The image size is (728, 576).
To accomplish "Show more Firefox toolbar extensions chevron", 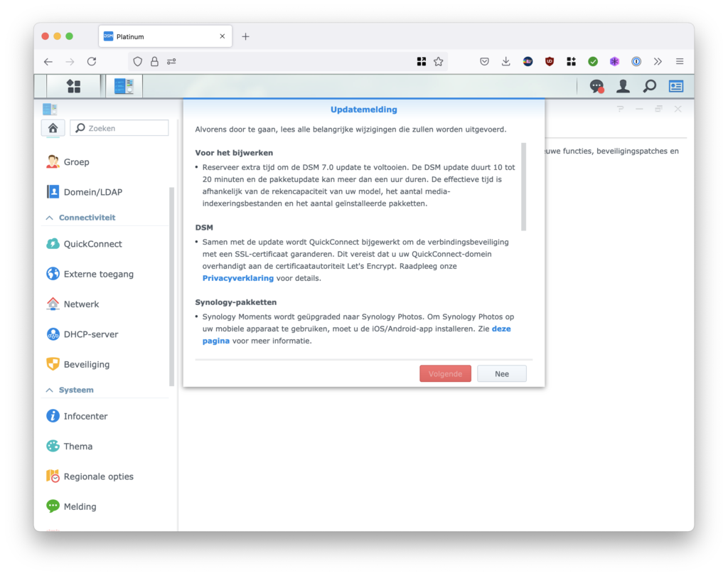I will pos(658,61).
